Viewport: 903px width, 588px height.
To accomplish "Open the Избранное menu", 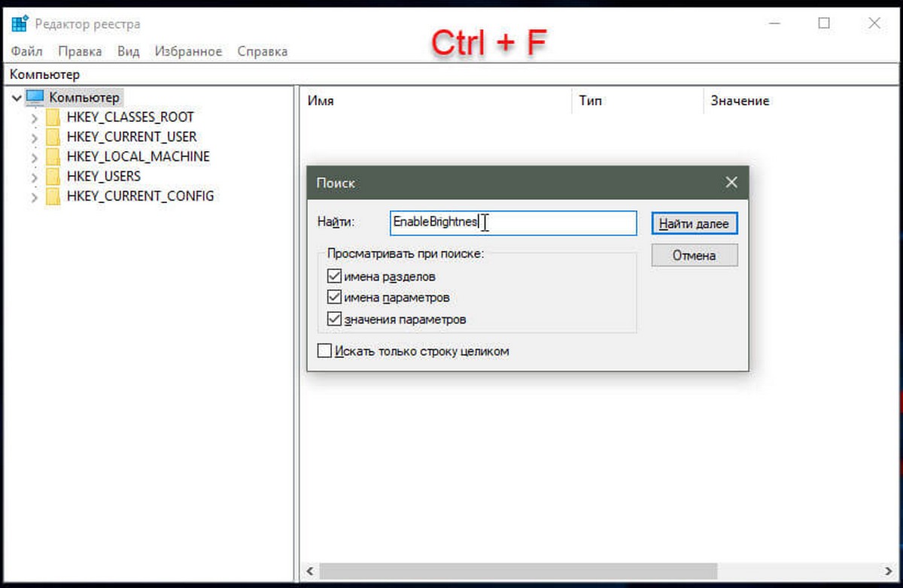I will (188, 51).
